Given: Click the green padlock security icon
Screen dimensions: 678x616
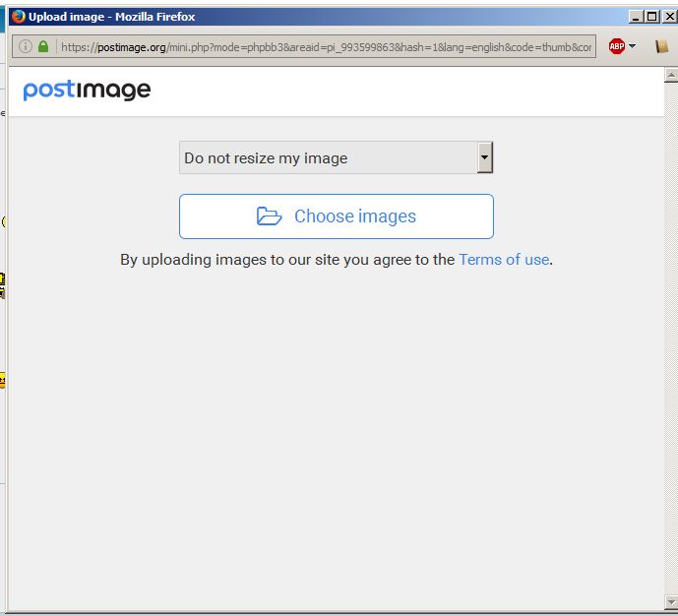Looking at the screenshot, I should point(43,46).
